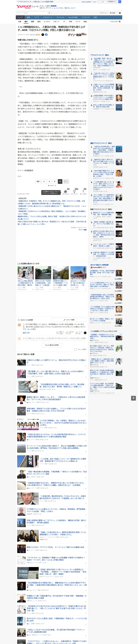Click first commenter's avatar icon
Viewport: 138px width, 644px height.
pos(19,325)
